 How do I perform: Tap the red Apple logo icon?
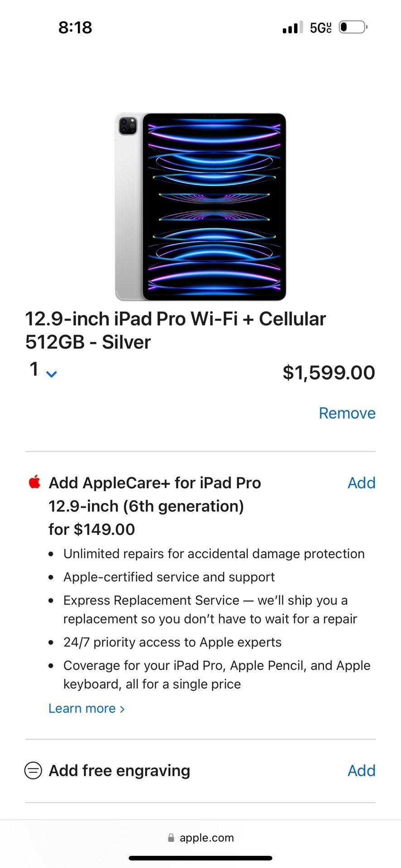pos(35,482)
